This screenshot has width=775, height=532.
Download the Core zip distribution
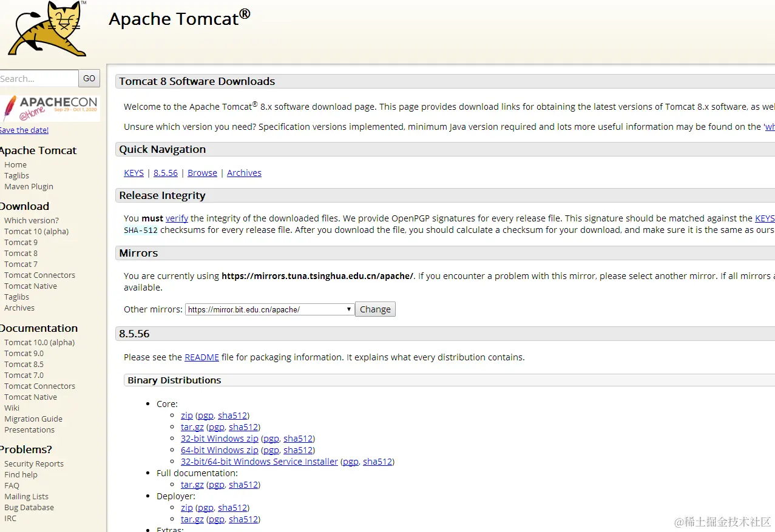pyautogui.click(x=187, y=416)
